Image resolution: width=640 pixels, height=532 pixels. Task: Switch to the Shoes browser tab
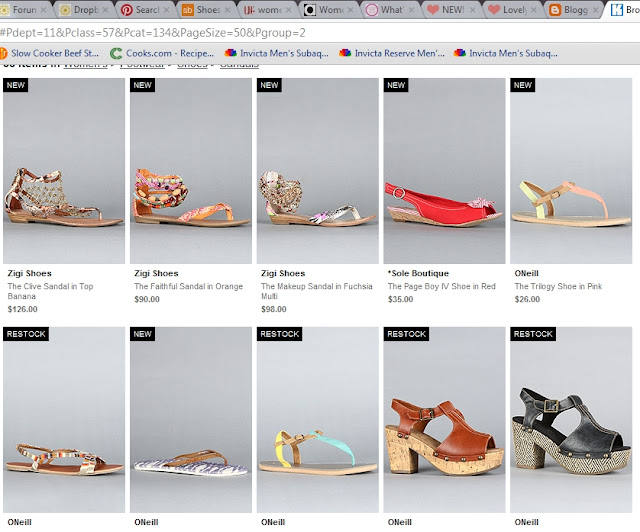[207, 9]
